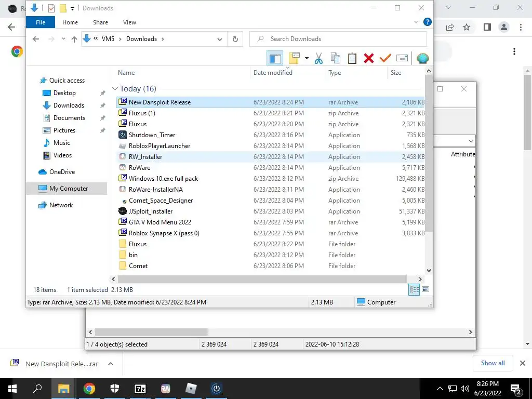Viewport: 532px width, 399px height.
Task: Bookmark page with Chrome star icon
Action: [x=467, y=27]
